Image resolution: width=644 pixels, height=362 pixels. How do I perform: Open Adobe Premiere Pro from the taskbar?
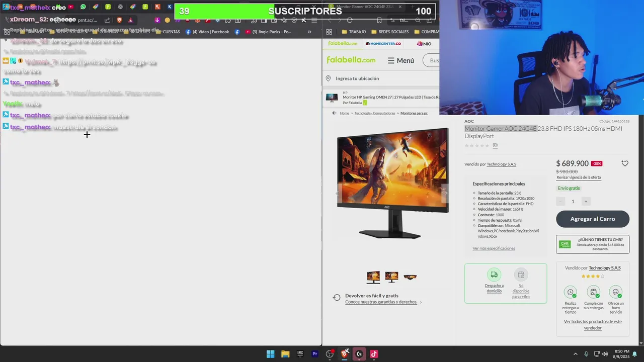click(x=315, y=354)
